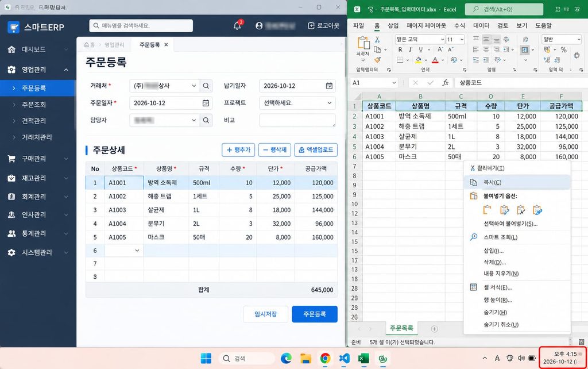Viewport: 588px width, 369px height.
Task: Toggle bottom vertical align in Excel
Action: (x=496, y=40)
